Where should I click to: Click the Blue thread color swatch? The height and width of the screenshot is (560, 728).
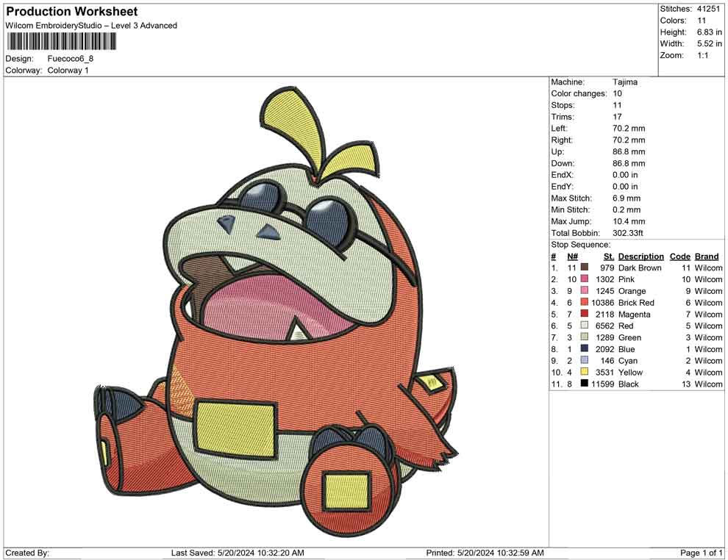coord(585,348)
